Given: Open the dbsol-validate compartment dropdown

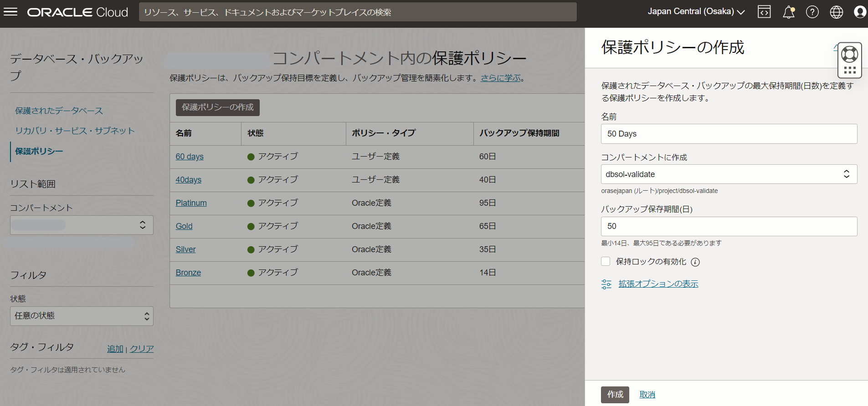Looking at the screenshot, I should 729,174.
